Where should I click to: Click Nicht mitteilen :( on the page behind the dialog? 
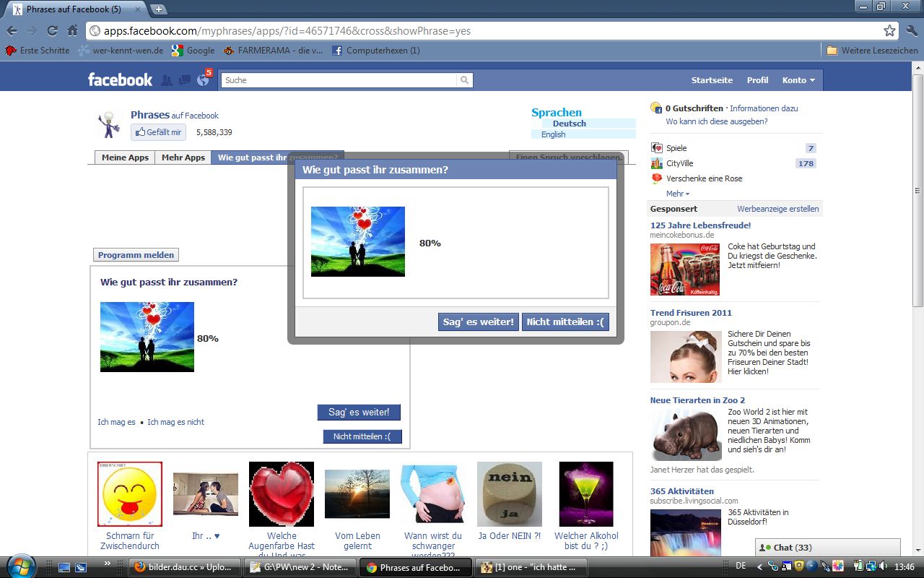362,436
